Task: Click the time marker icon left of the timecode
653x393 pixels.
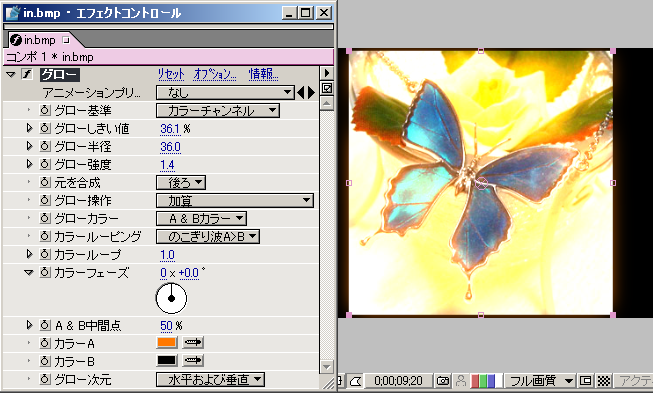Action: (x=356, y=381)
